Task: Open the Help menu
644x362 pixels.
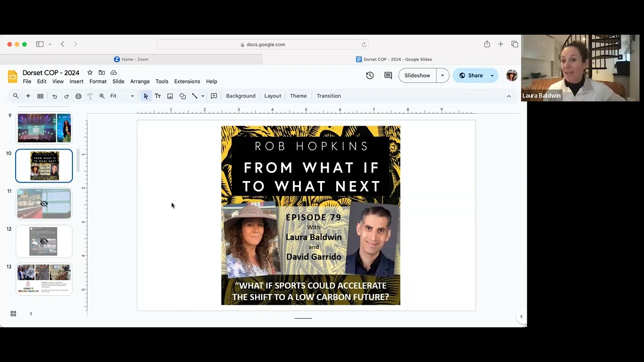Action: click(212, 81)
